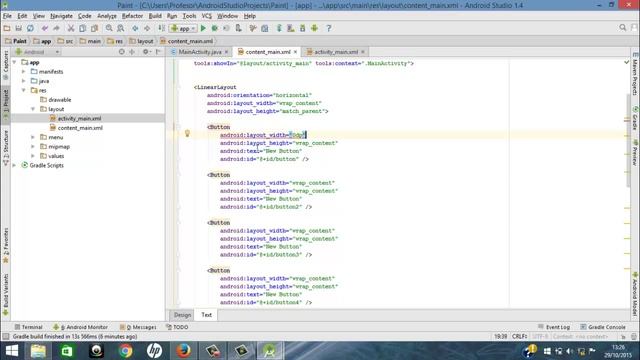The height and width of the screenshot is (360, 640).
Task: Open Firefox from the Windows taskbar
Action: [x=184, y=351]
